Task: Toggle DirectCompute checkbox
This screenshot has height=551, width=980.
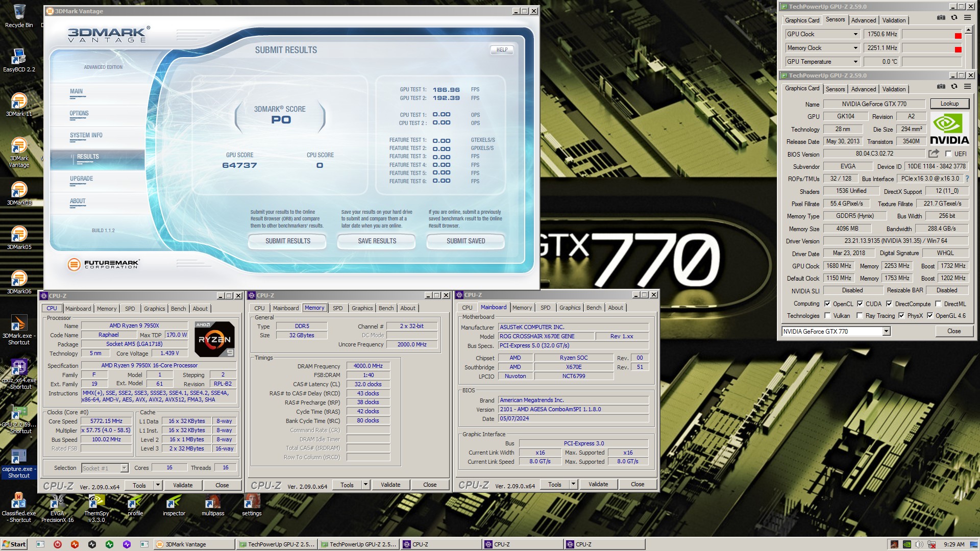Action: [889, 304]
